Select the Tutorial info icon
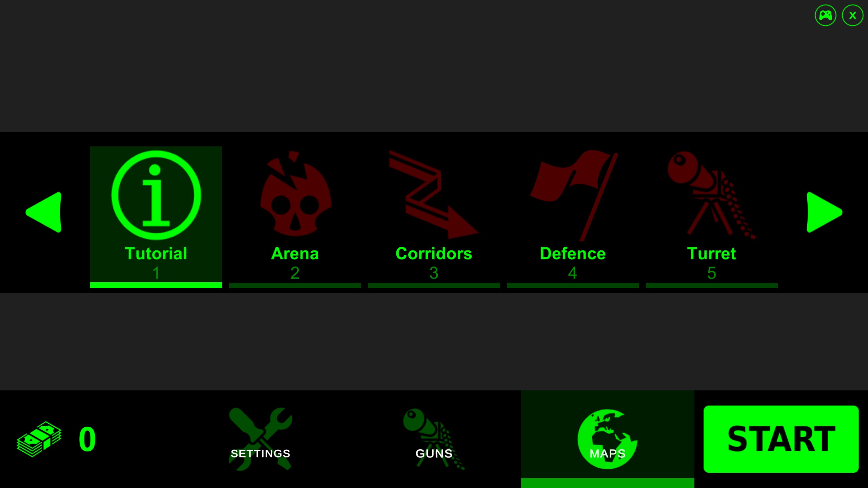The height and width of the screenshot is (488, 868). pos(156,195)
